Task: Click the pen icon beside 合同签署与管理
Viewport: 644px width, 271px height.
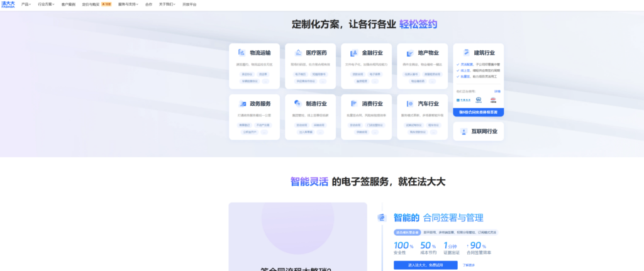Action: pyautogui.click(x=382, y=218)
